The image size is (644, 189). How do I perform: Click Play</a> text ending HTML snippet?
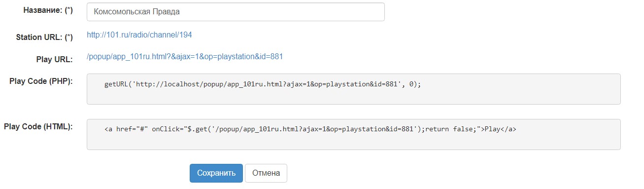tap(500, 130)
